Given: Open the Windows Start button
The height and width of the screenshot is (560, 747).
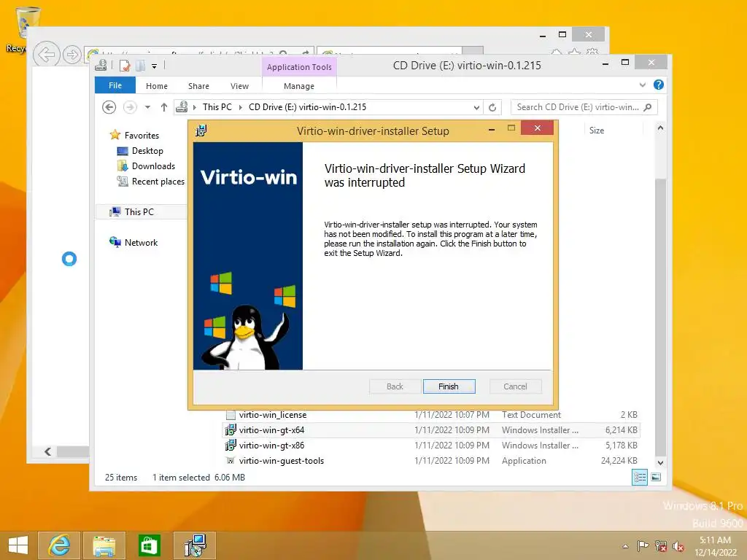Looking at the screenshot, I should pos(18,545).
